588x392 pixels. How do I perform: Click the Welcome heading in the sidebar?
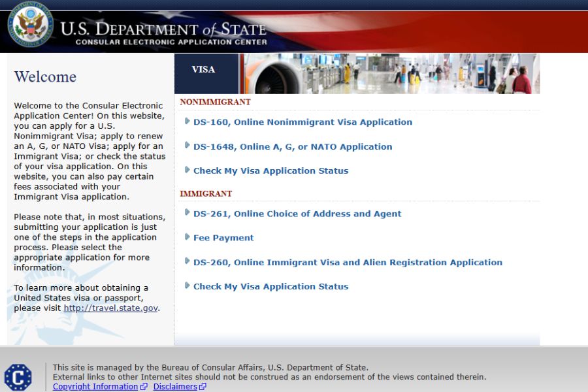[45, 77]
